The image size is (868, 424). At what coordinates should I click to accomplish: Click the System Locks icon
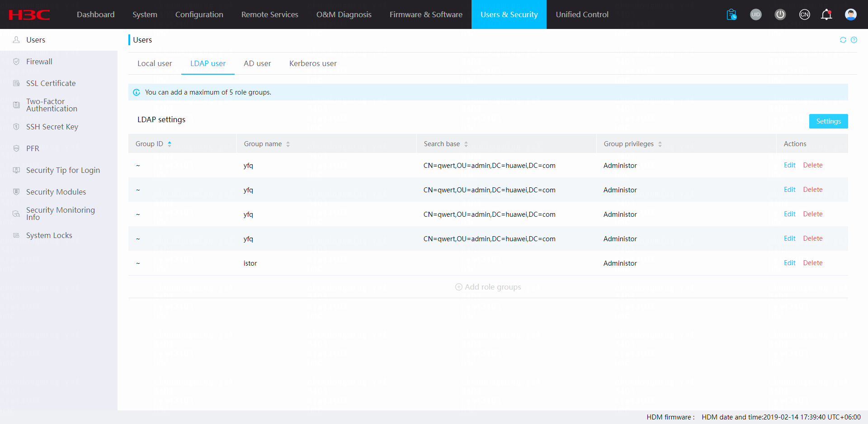tap(16, 235)
